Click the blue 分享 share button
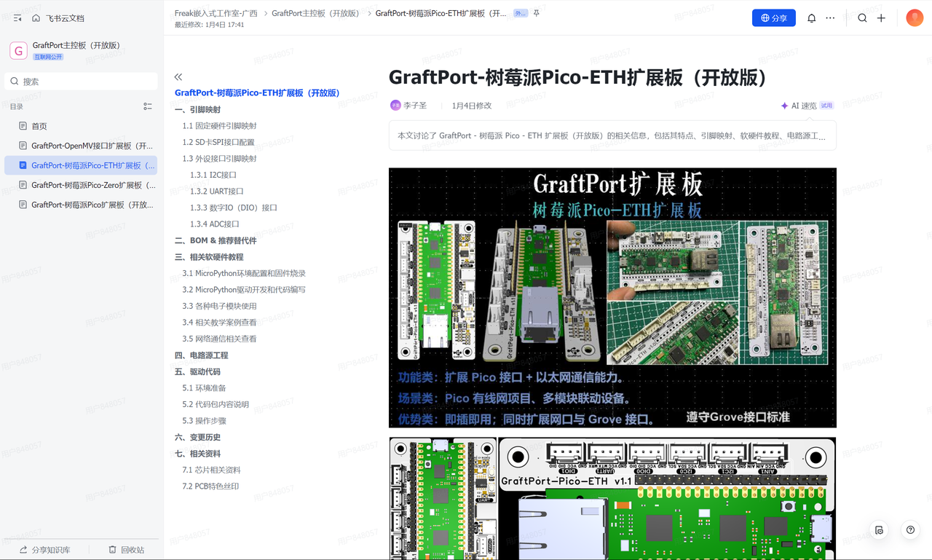Image resolution: width=932 pixels, height=560 pixels. 774,18
